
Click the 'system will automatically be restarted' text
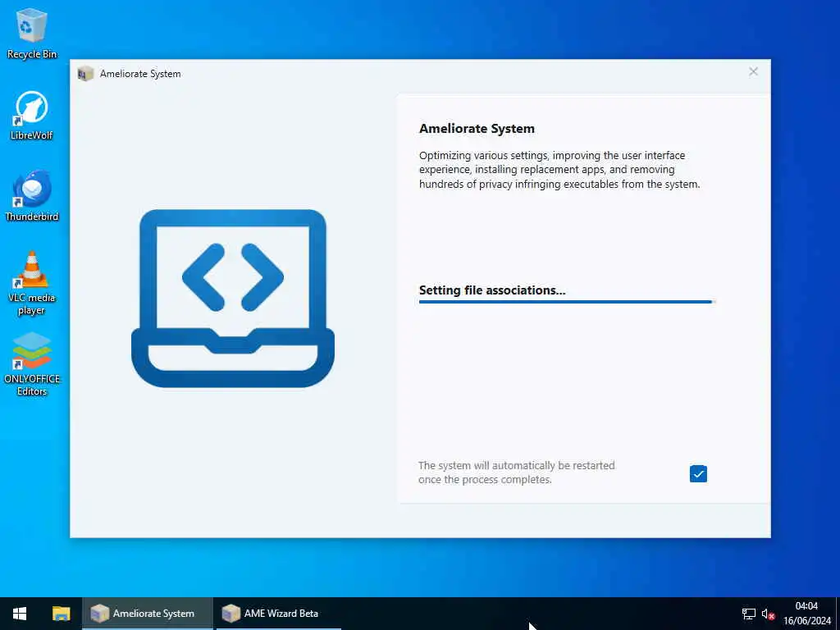click(517, 472)
